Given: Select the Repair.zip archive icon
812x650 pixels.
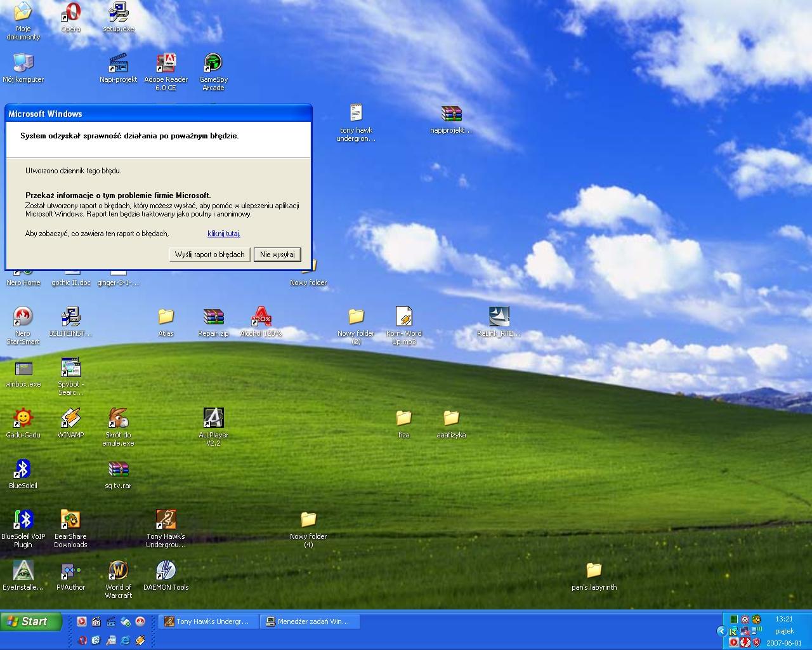Looking at the screenshot, I should (x=214, y=322).
